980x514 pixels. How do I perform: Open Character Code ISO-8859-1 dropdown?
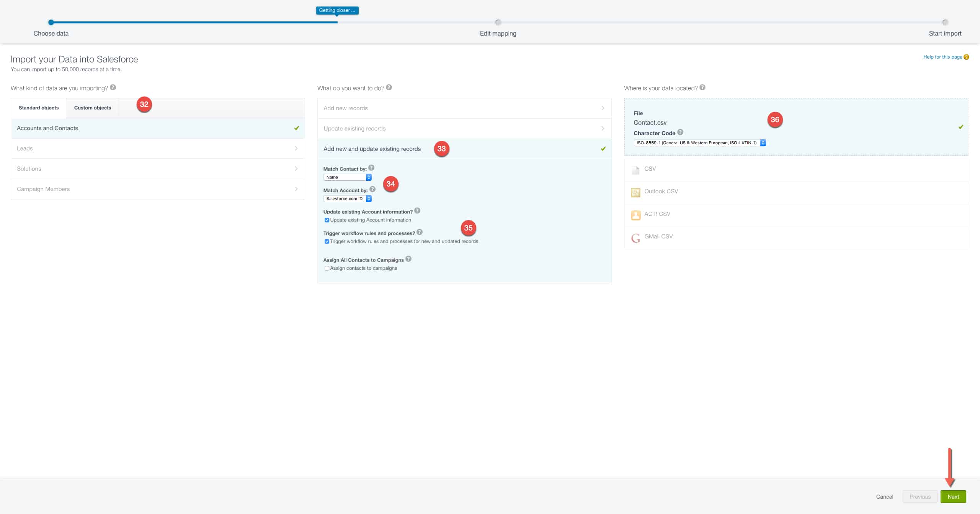click(x=699, y=143)
